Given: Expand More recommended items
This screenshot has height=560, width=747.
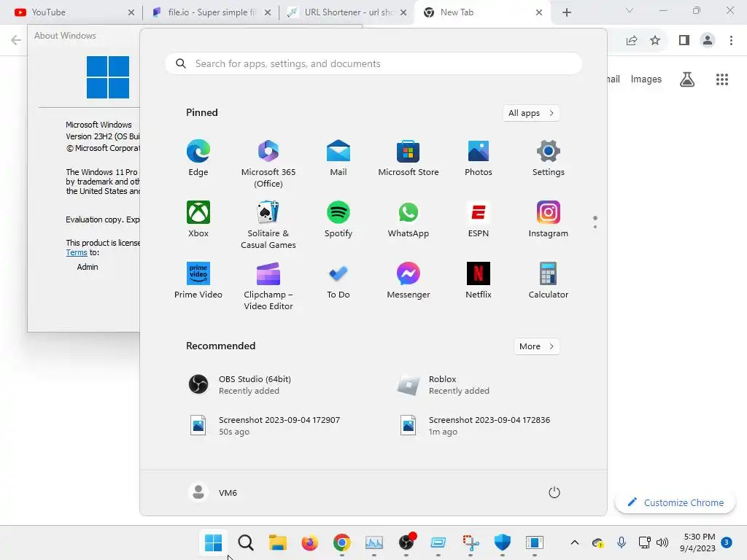Looking at the screenshot, I should pyautogui.click(x=536, y=346).
